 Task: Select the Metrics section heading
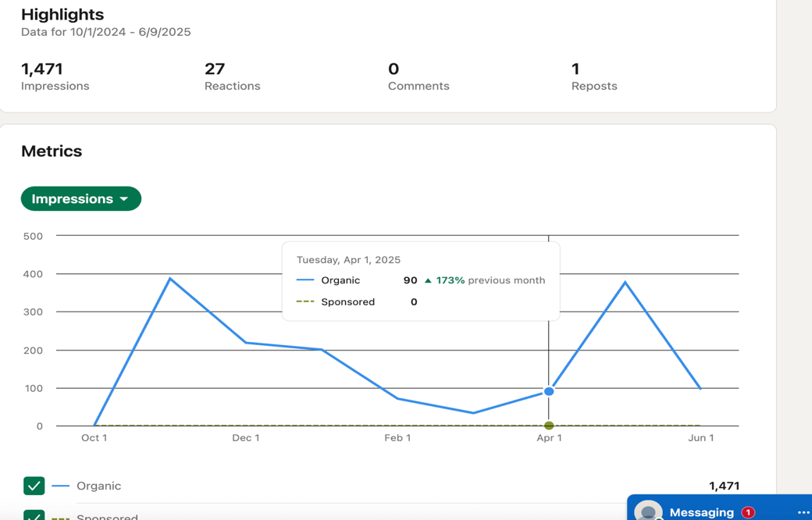coord(52,151)
